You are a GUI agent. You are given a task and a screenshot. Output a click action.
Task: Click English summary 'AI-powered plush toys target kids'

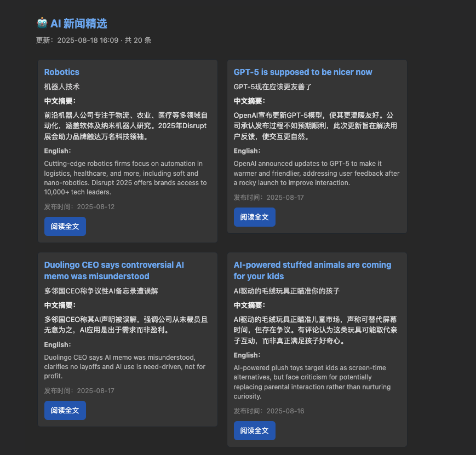point(312,382)
